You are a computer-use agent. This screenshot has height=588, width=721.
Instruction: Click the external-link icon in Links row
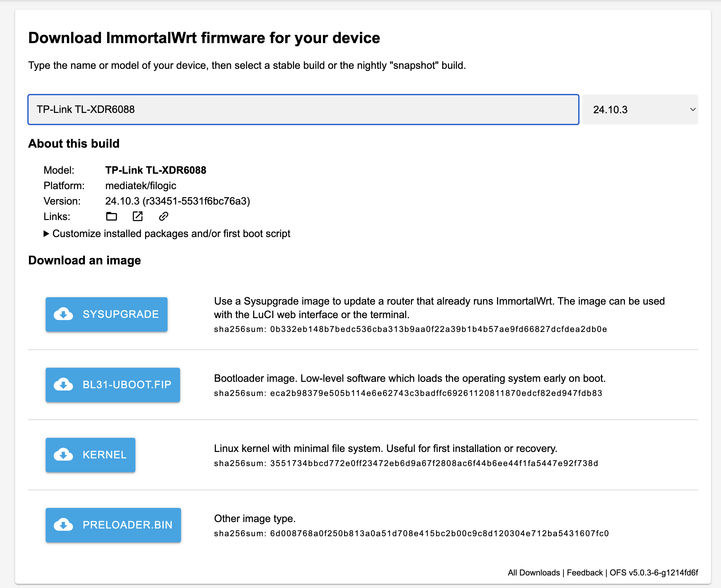coord(138,216)
